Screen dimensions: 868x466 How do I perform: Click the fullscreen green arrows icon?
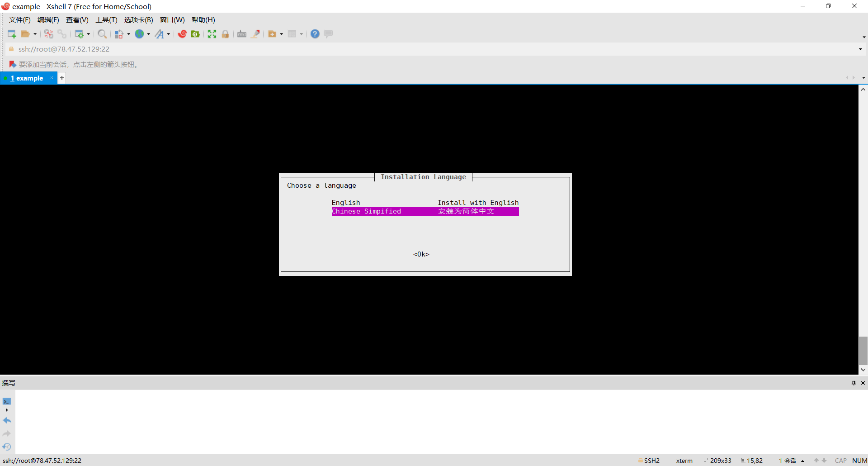point(212,34)
